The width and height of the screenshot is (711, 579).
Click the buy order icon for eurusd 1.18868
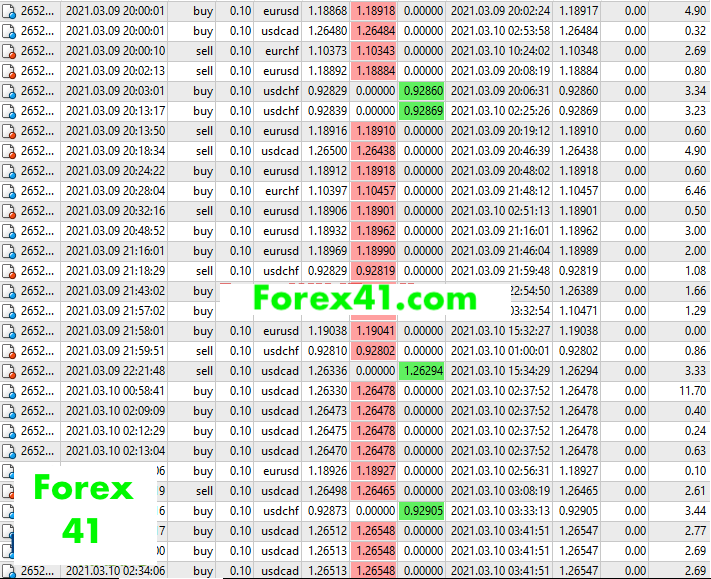[x=9, y=11]
